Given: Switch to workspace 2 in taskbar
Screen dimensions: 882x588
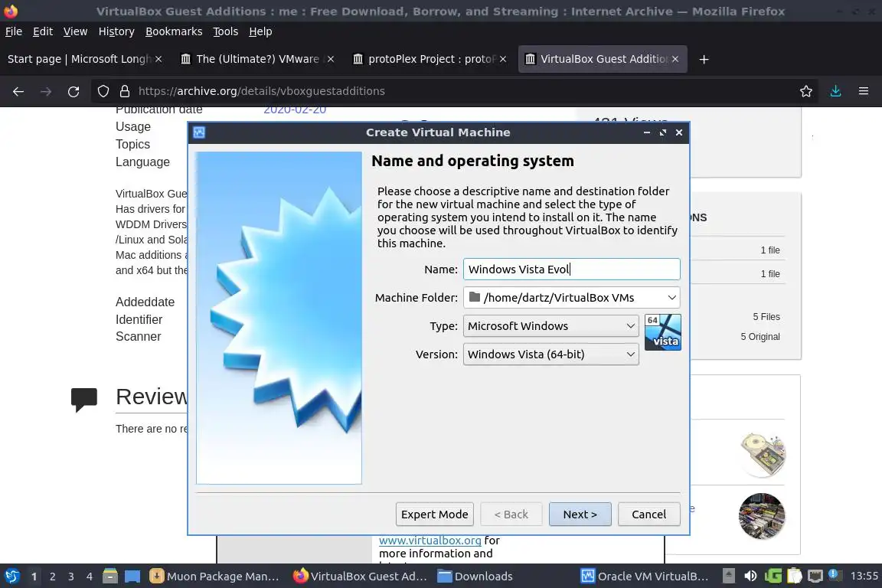Looking at the screenshot, I should (x=52, y=577).
